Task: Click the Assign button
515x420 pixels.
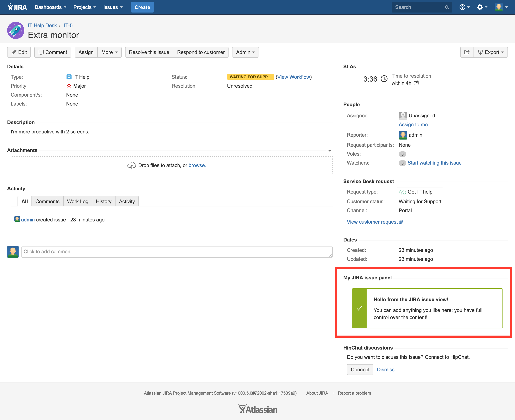Action: pyautogui.click(x=86, y=52)
